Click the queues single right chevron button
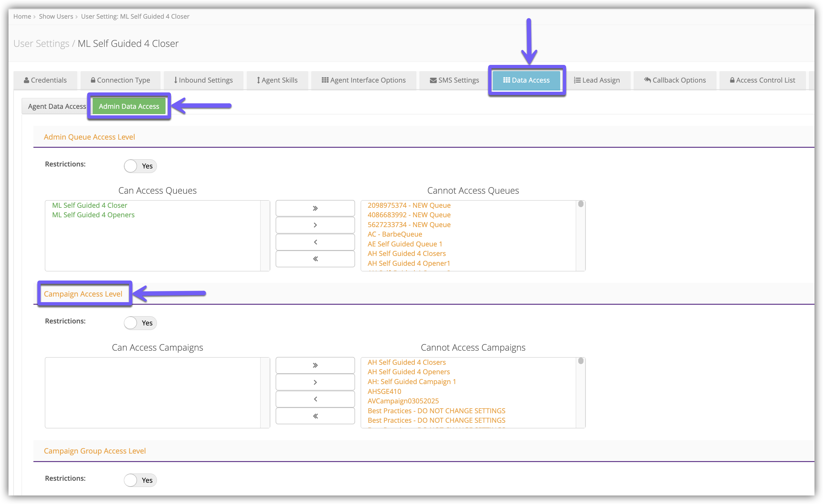 click(315, 225)
